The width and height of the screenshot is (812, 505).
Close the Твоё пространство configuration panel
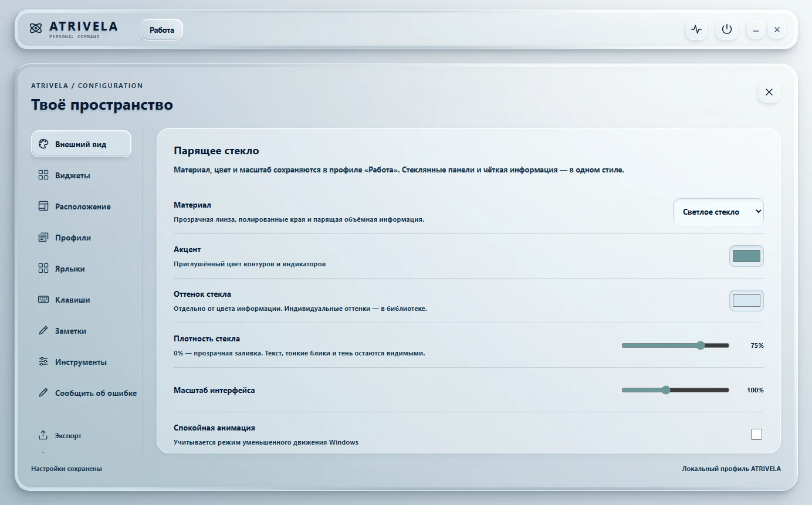[x=769, y=92]
